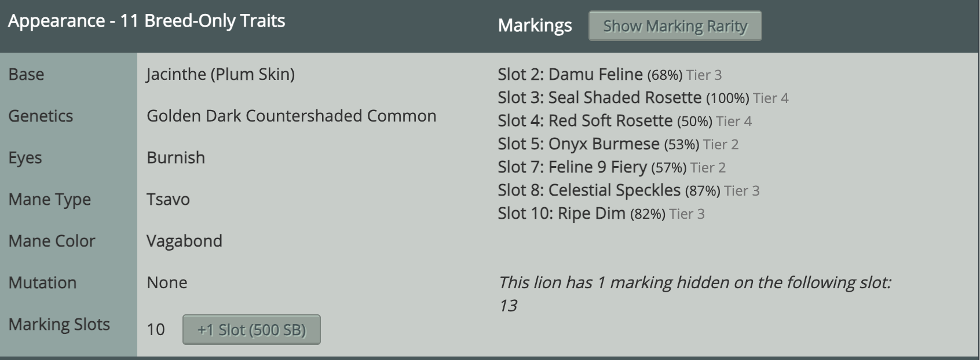
Task: Click the Appearance - 11 Breed-Only Traits header
Action: (x=147, y=21)
